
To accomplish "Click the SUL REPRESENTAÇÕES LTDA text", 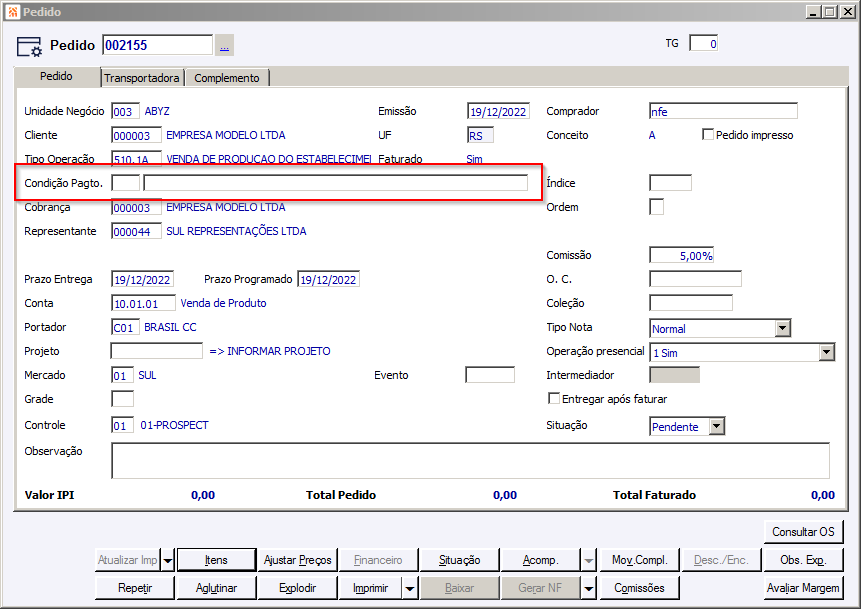I will (236, 231).
